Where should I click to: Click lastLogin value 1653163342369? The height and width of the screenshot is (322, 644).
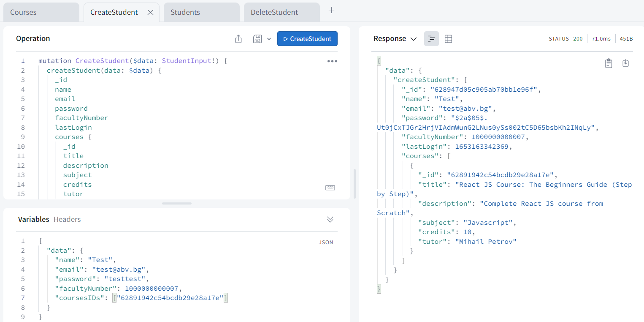482,147
